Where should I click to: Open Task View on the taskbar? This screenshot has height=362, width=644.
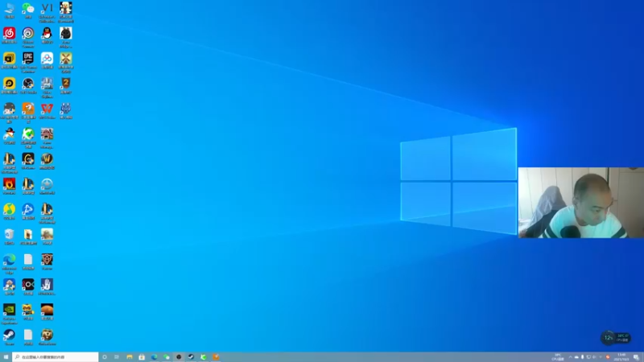pos(117,357)
